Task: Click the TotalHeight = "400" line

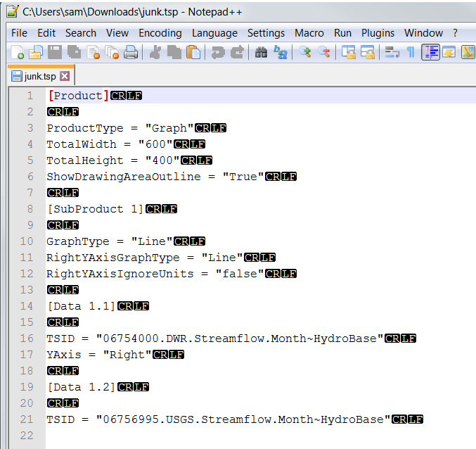Action: coord(113,160)
